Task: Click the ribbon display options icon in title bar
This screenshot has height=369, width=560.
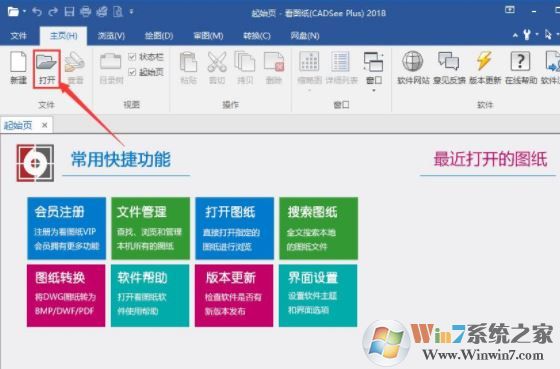Action: [x=510, y=10]
